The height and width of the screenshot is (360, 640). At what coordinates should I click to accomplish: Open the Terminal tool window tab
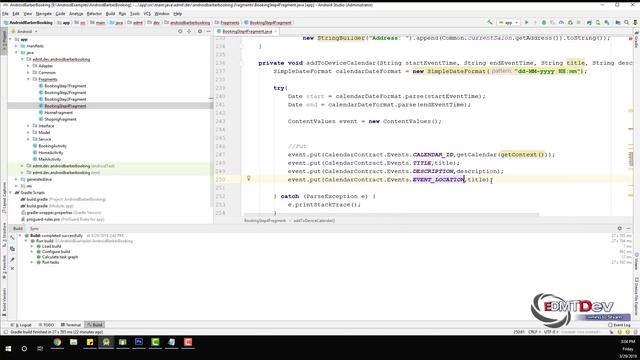tap(71, 325)
